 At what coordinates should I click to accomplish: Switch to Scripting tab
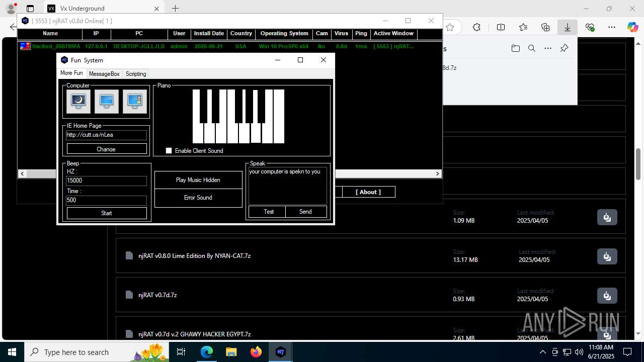click(x=136, y=73)
